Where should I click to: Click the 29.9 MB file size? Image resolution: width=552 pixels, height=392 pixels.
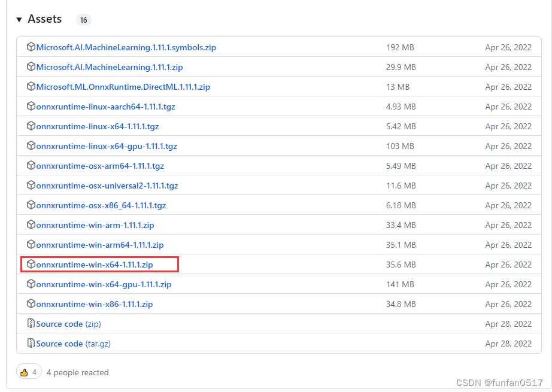click(401, 67)
